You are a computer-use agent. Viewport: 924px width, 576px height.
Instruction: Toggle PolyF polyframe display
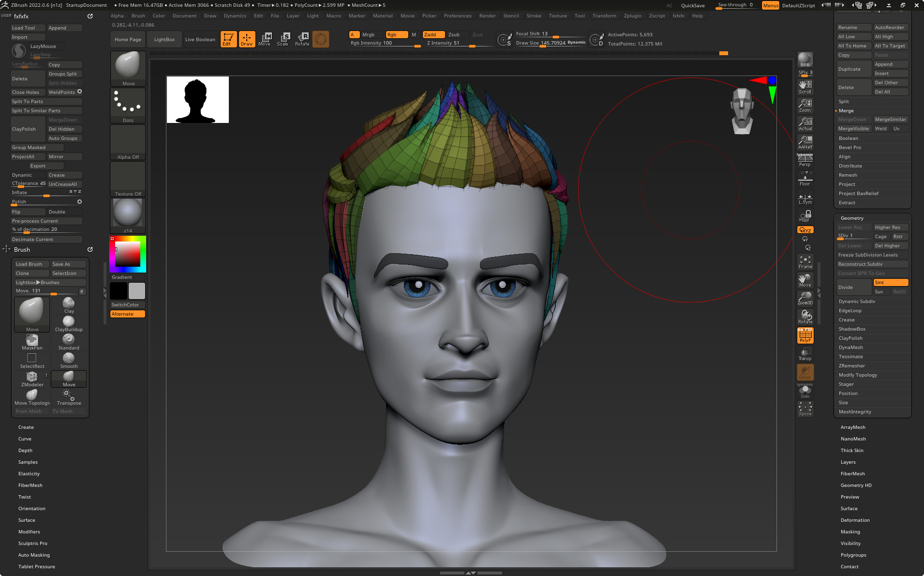[x=805, y=335]
